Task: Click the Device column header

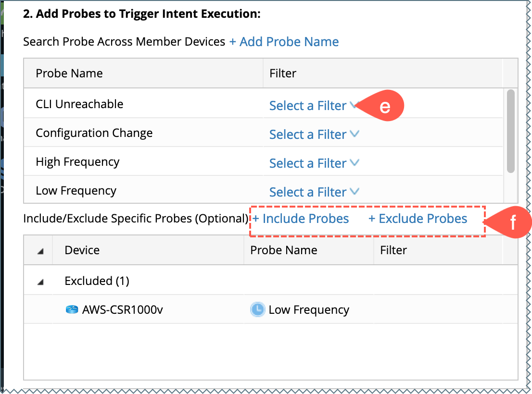Action: (x=82, y=250)
